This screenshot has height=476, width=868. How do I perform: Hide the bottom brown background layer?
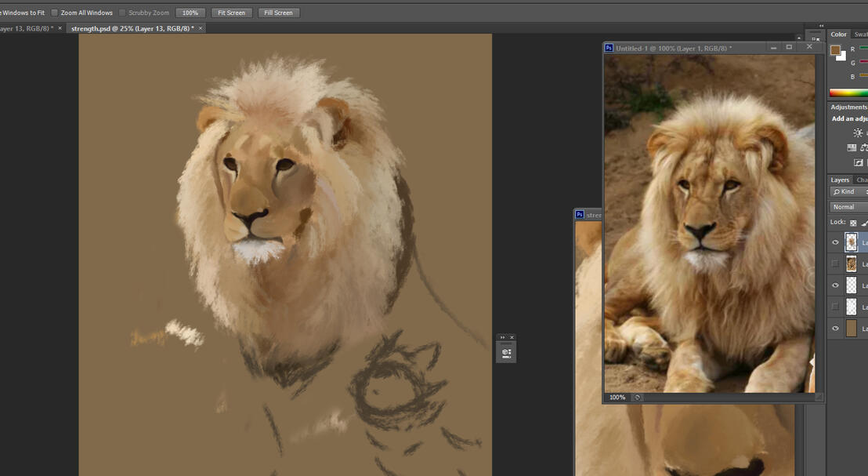[835, 329]
